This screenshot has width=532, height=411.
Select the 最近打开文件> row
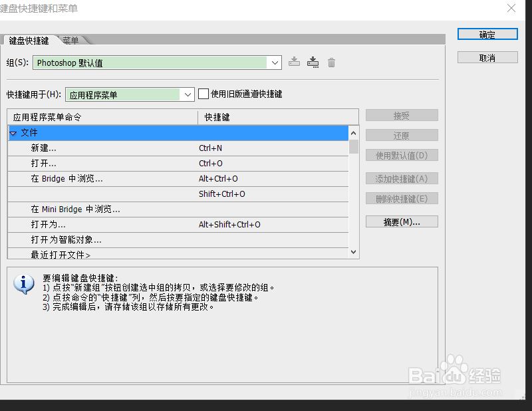click(178, 253)
